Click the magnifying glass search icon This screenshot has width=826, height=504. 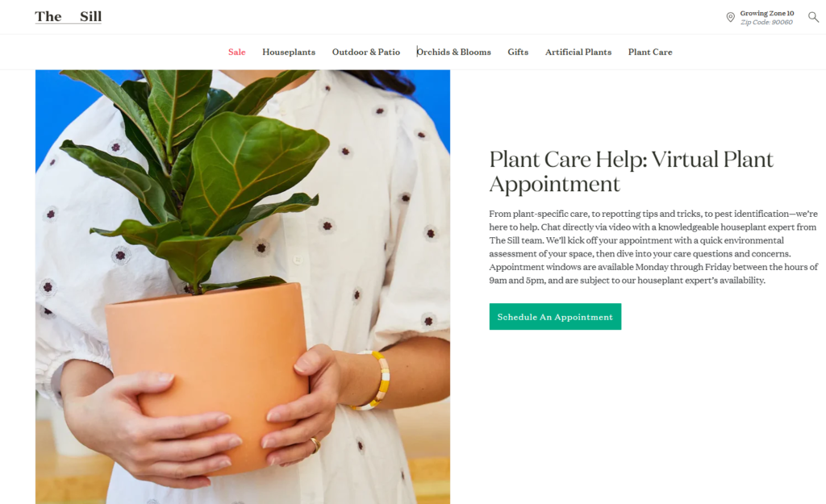pos(813,18)
